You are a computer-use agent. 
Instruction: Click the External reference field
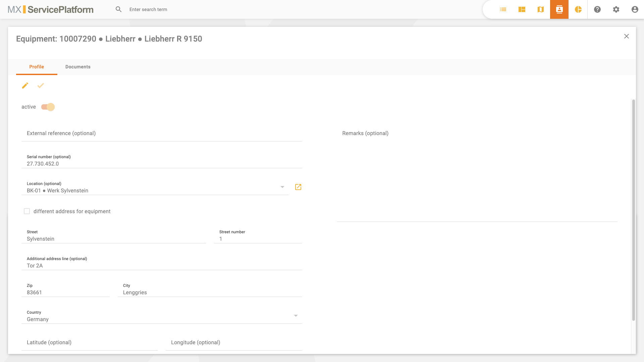tap(162, 133)
